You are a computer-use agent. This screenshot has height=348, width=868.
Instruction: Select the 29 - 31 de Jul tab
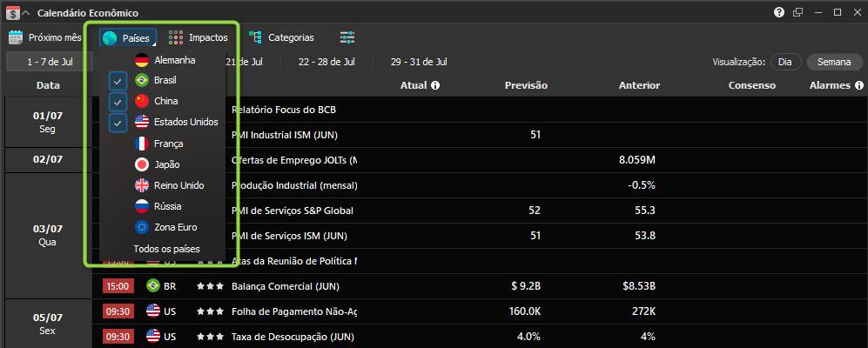[419, 62]
